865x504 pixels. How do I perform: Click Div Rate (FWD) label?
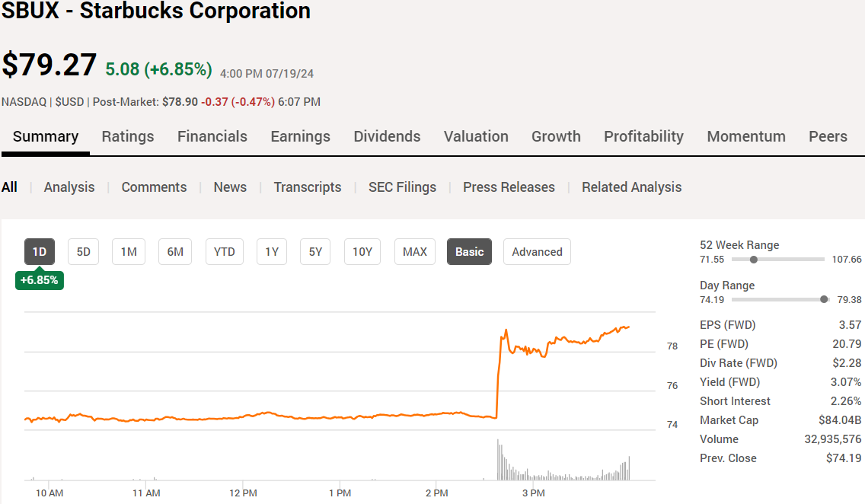[738, 363]
